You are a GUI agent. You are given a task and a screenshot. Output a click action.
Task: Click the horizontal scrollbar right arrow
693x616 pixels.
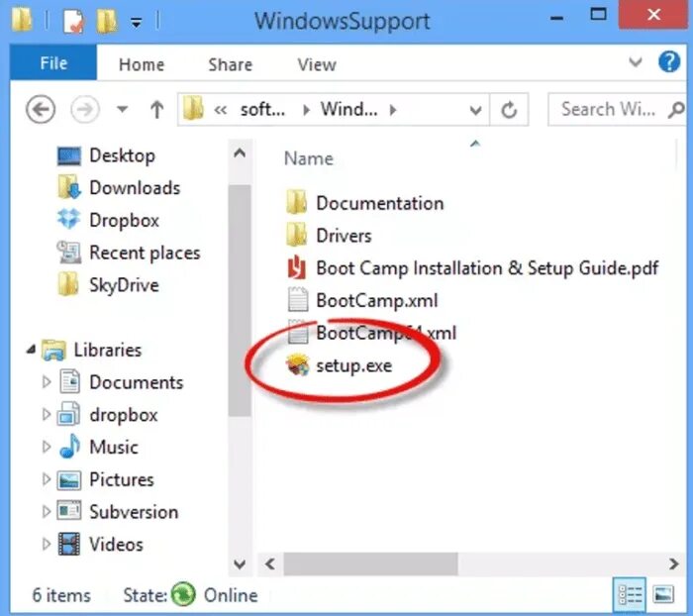[673, 564]
